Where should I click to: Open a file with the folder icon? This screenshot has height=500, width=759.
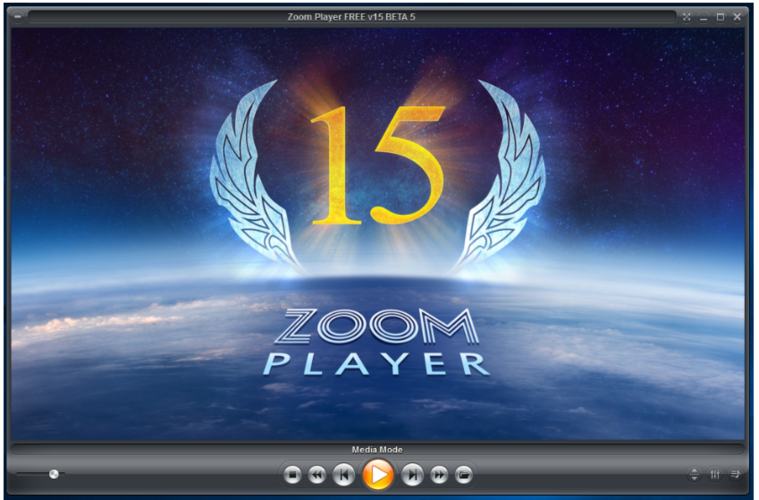[464, 475]
